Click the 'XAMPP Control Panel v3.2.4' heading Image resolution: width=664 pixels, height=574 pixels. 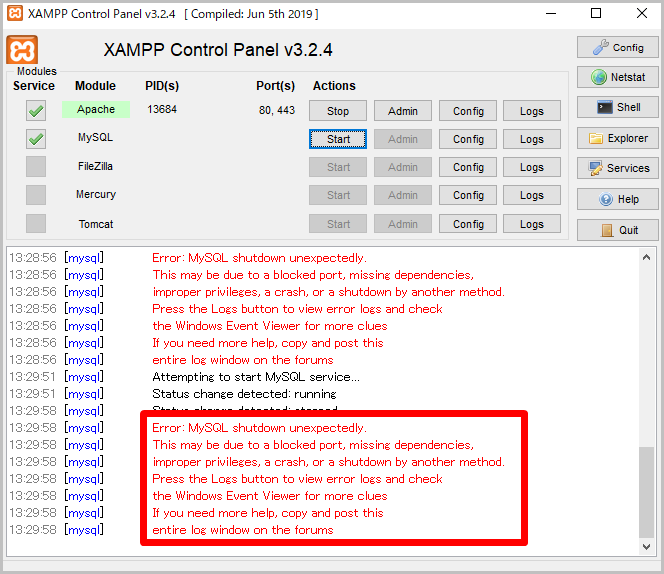[218, 50]
